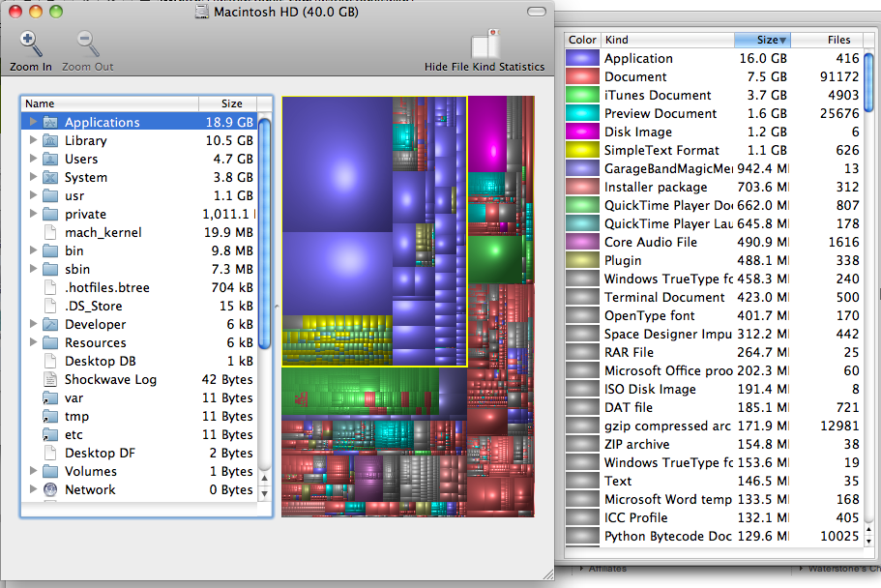Click the Zoom Out magnifier icon

coord(88,44)
